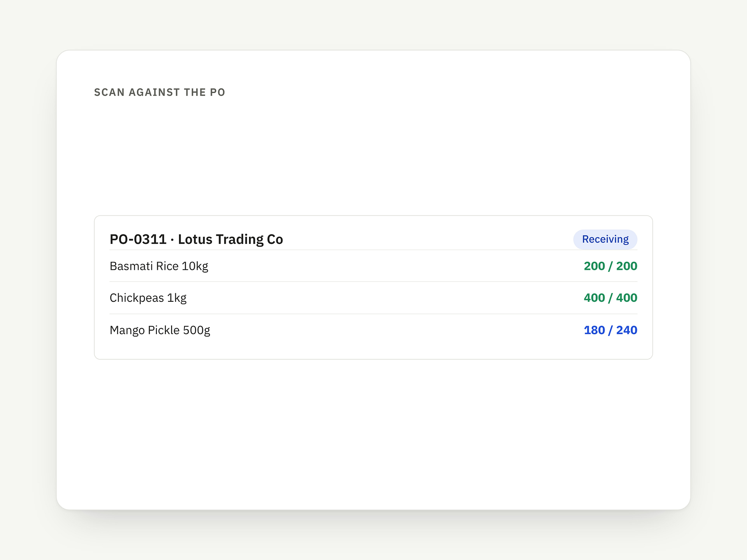Click the 400 / 400 quantity value
Screen dimensions: 747x560
point(610,298)
